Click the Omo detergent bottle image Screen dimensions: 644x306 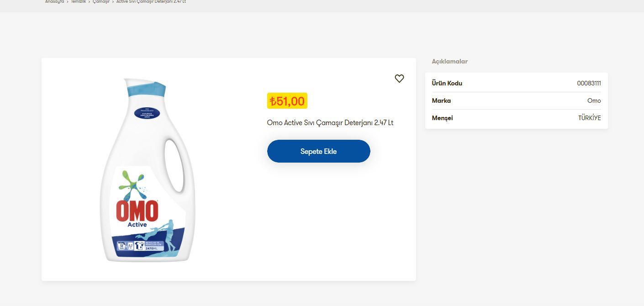[148, 170]
